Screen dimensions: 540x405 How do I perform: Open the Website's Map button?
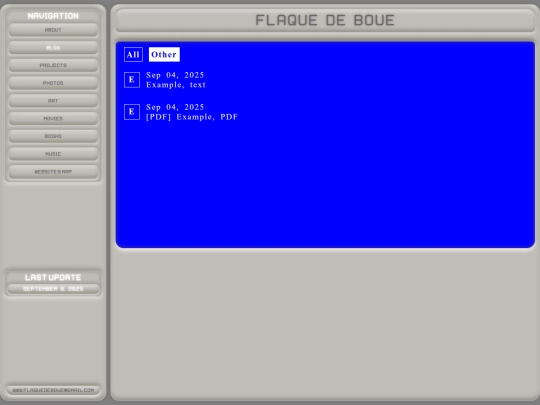click(x=53, y=172)
